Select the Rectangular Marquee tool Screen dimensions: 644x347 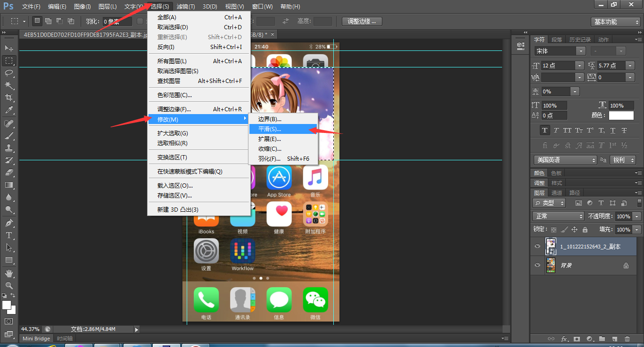pos(9,60)
